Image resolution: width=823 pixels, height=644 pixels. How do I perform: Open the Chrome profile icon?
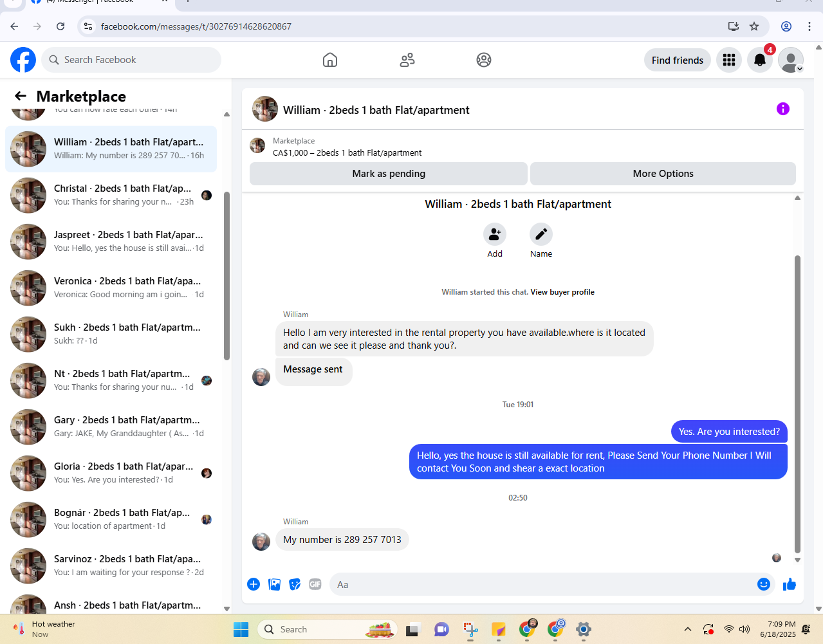click(x=786, y=26)
